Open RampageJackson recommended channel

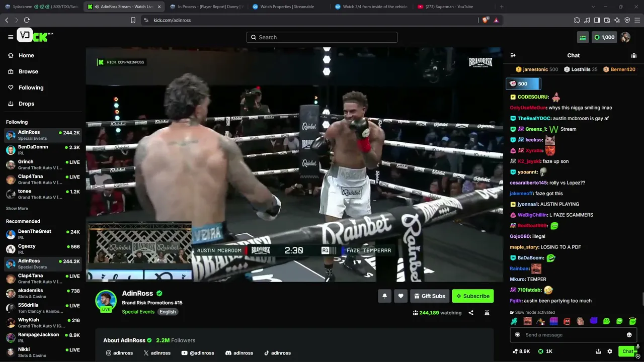43,337
